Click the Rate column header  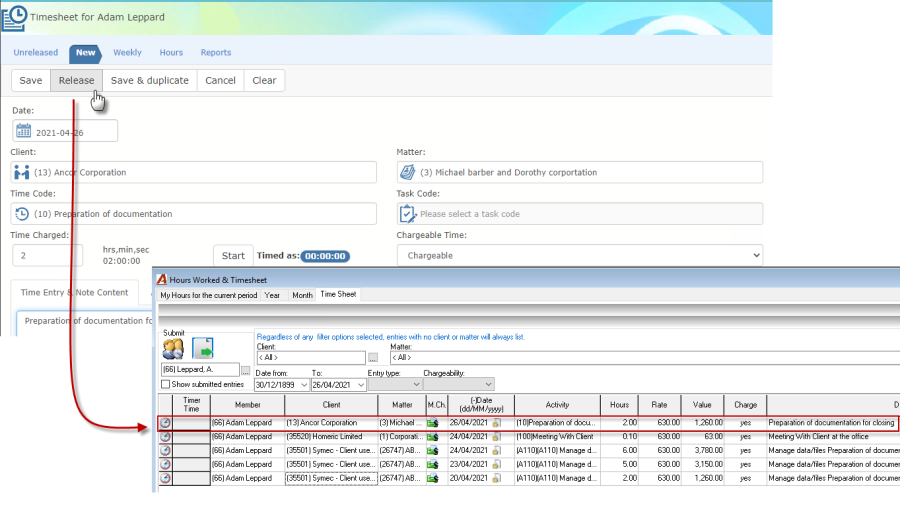click(x=660, y=405)
